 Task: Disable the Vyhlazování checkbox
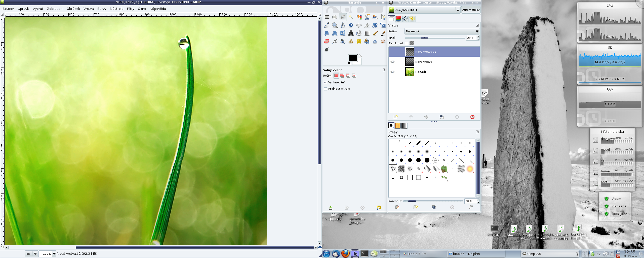(x=325, y=83)
